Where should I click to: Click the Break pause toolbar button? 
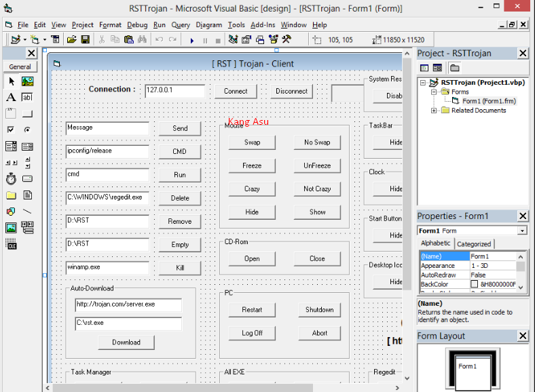[205, 40]
